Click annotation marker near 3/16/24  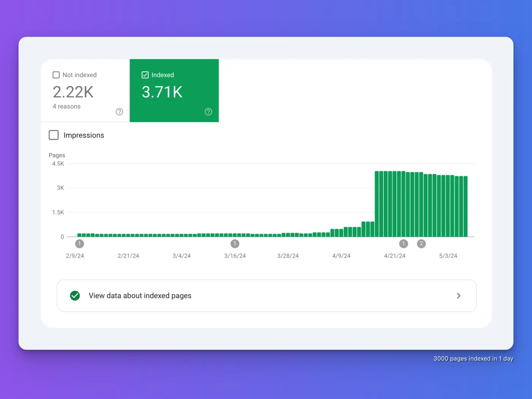(235, 244)
